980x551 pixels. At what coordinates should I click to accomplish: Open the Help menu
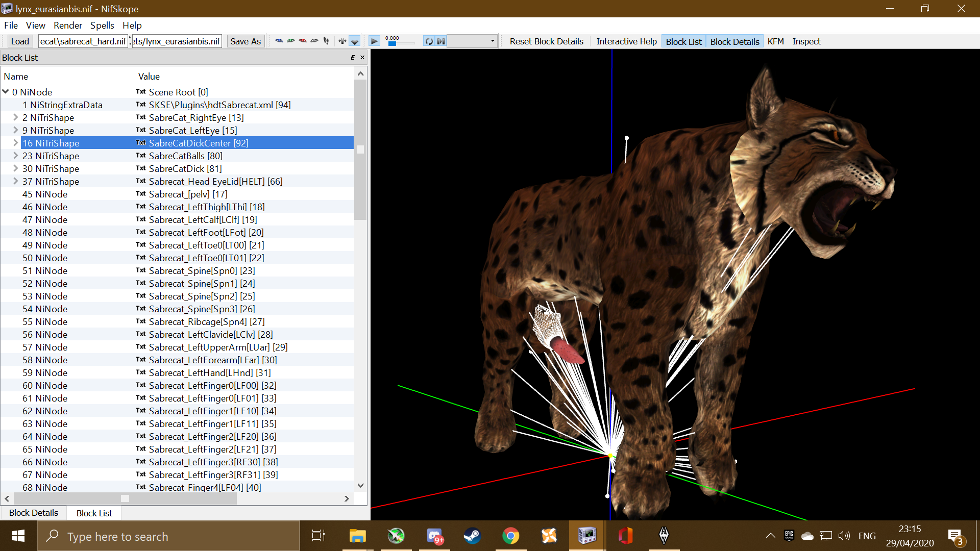(132, 25)
